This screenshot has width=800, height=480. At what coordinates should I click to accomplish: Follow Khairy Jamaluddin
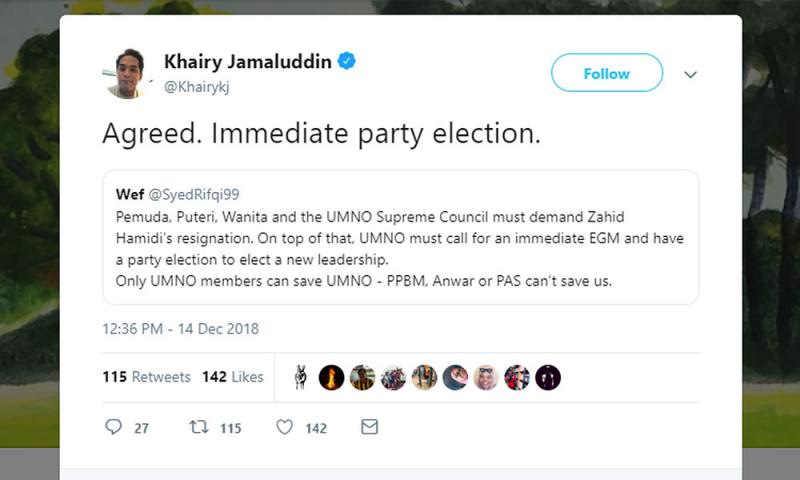tap(606, 73)
